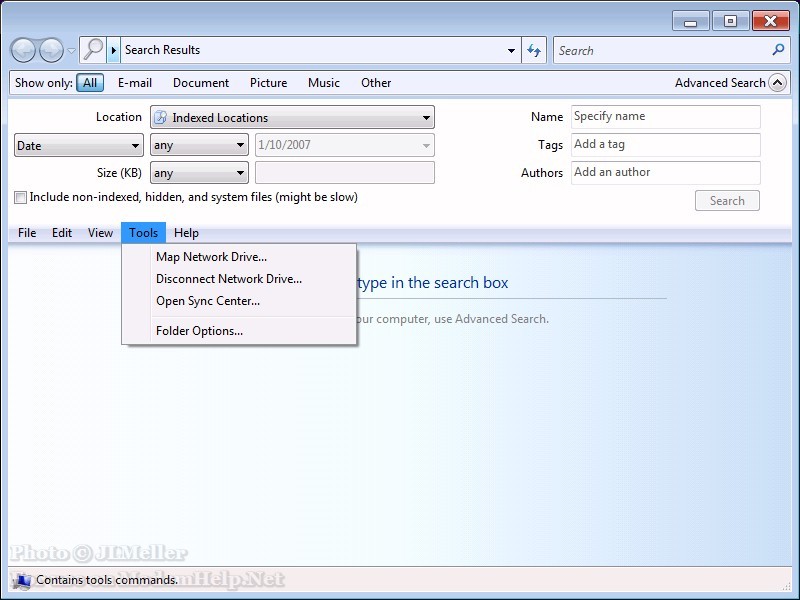Viewport: 800px width, 600px height.
Task: Open the Indexed Locations dropdown
Action: coord(292,118)
